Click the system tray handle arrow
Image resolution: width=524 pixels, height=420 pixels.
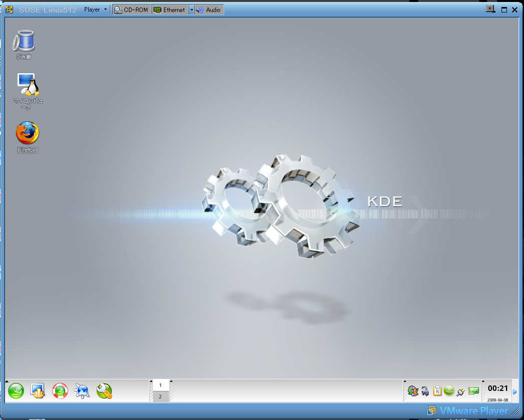[x=405, y=381]
